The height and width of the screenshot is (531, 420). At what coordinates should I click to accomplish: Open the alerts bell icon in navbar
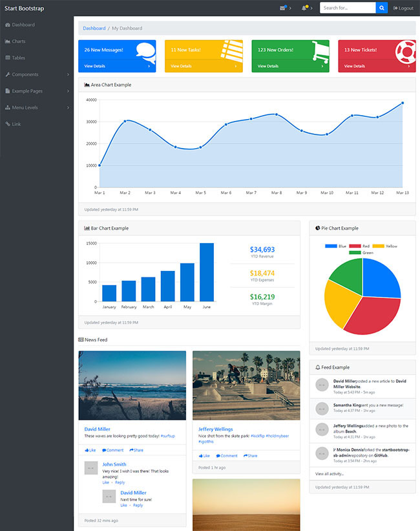pos(304,8)
